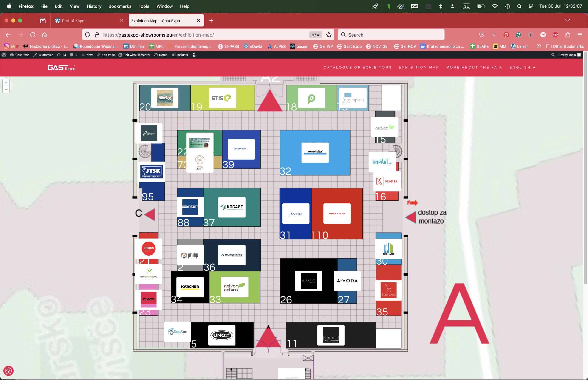This screenshot has height=380, width=588.
Task: Go to Firefox home page icon
Action: pos(45,35)
